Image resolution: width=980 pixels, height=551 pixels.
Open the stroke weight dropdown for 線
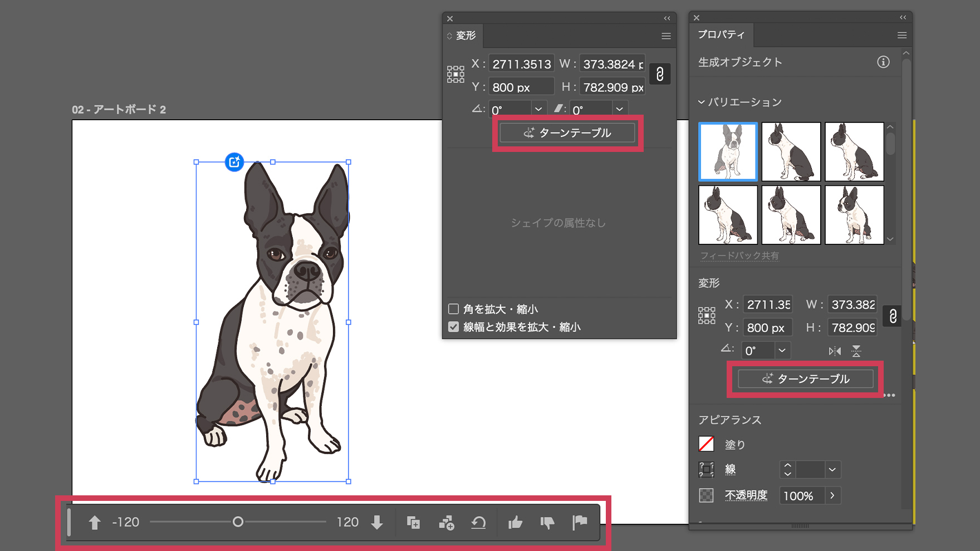[832, 470]
